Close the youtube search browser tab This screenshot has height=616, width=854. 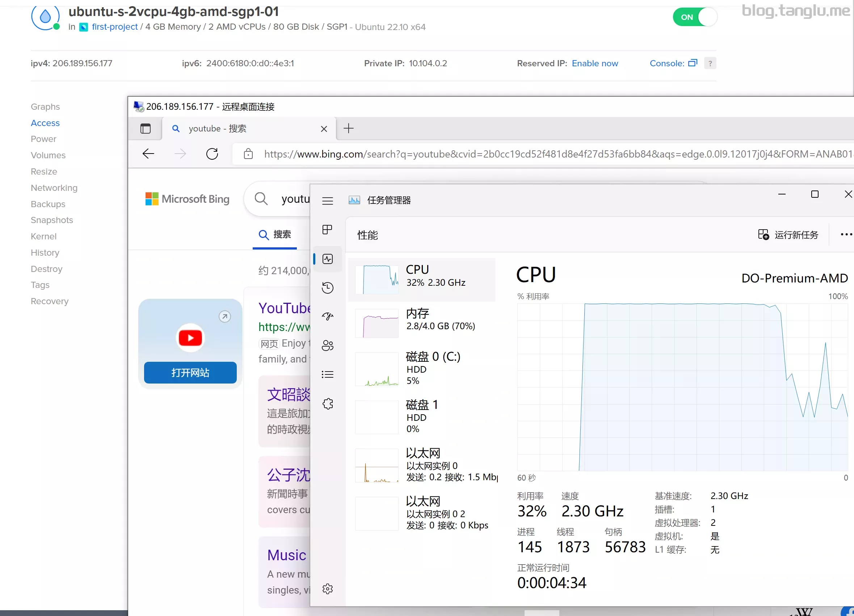(x=323, y=129)
